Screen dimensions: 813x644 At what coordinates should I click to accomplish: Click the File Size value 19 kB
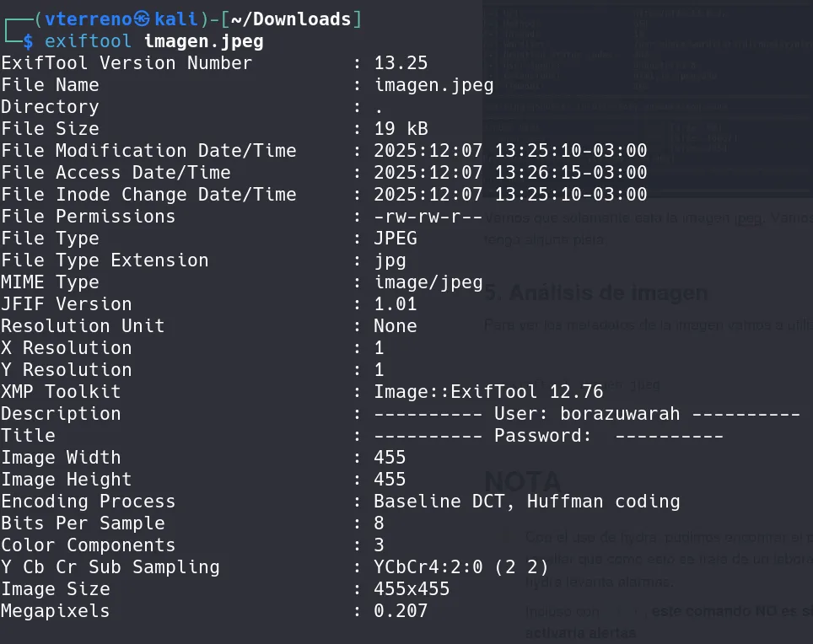coord(401,129)
